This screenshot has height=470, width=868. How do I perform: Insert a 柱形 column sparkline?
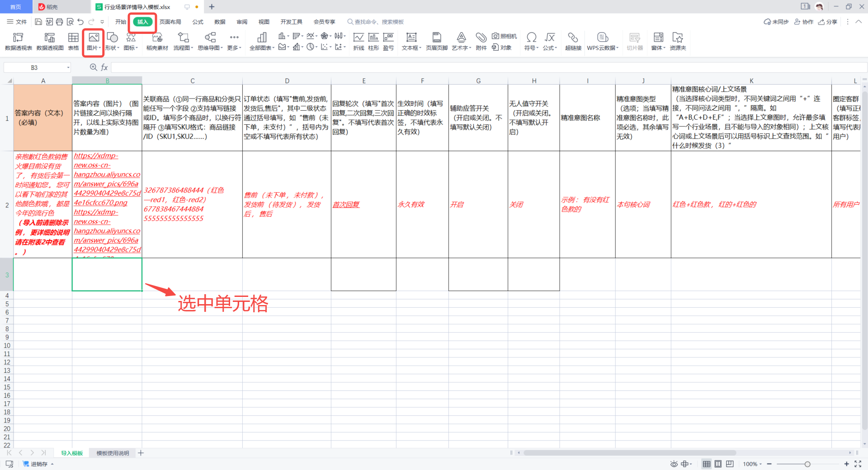373,42
